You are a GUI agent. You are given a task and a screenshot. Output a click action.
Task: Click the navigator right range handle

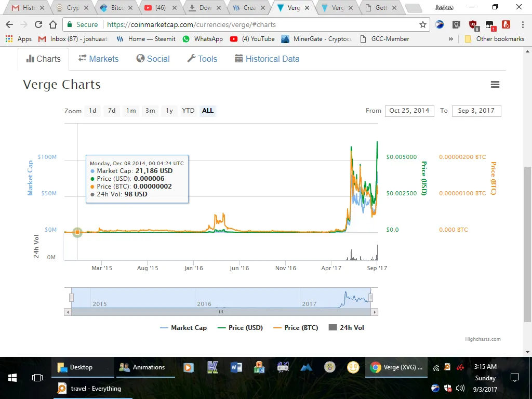pos(371,298)
